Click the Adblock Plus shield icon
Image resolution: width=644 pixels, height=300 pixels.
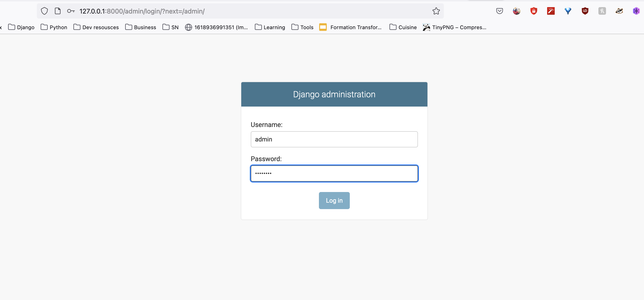(534, 11)
